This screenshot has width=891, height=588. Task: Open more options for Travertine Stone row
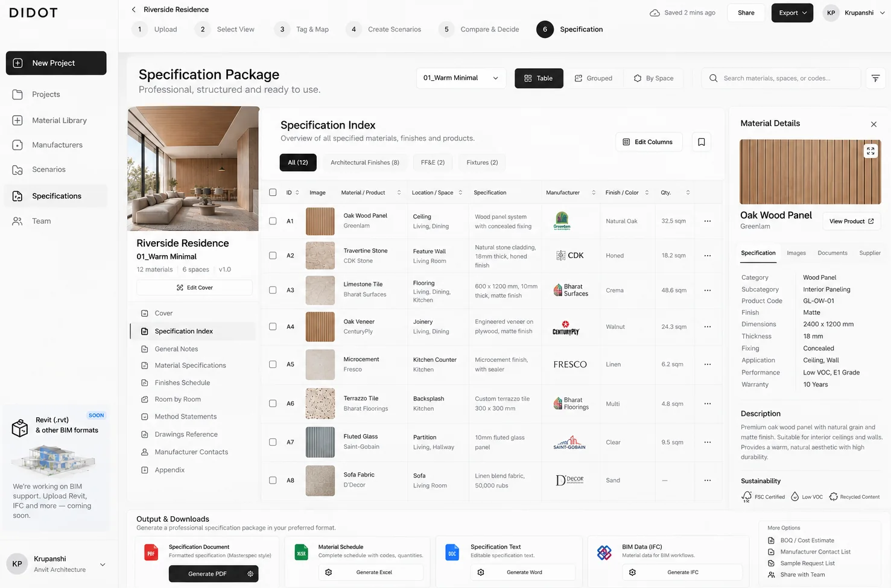click(x=707, y=256)
